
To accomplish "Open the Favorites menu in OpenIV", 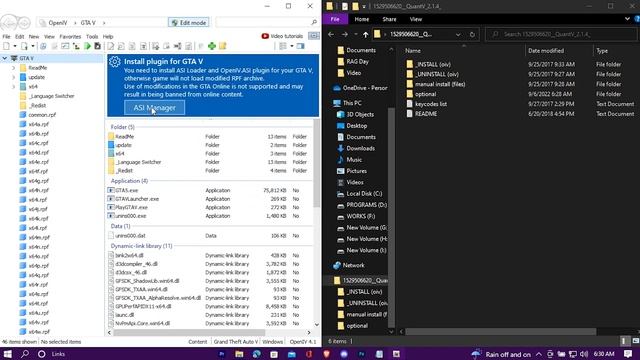I will (x=70, y=37).
